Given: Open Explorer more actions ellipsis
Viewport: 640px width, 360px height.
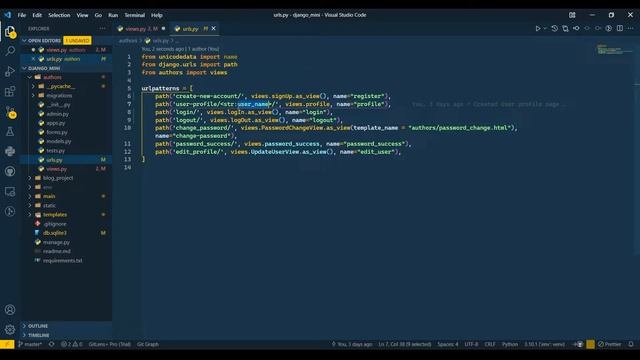Looking at the screenshot, I should (102, 29).
